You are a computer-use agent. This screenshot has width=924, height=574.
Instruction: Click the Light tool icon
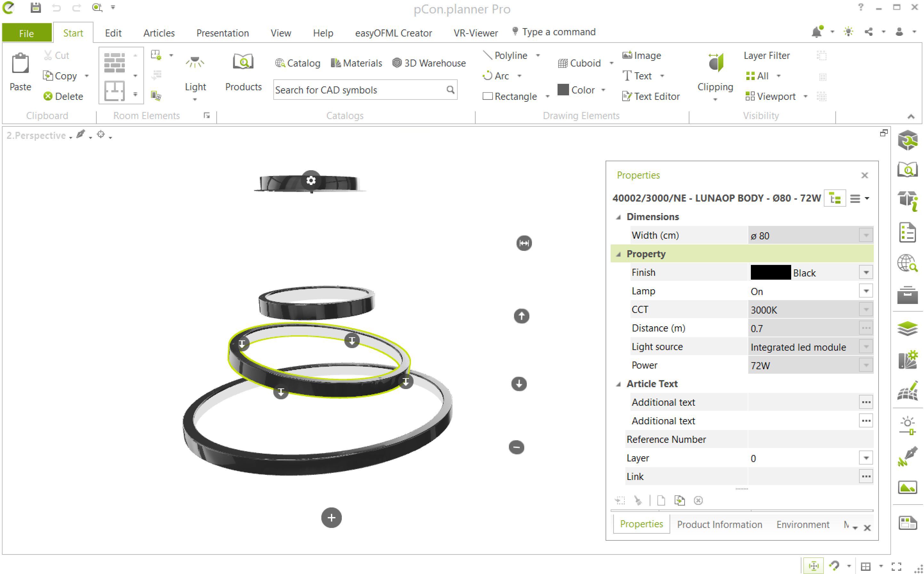click(x=195, y=62)
